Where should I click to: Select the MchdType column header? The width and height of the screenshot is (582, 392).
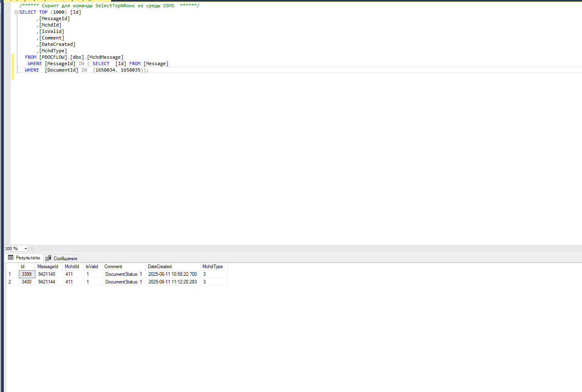pos(214,267)
